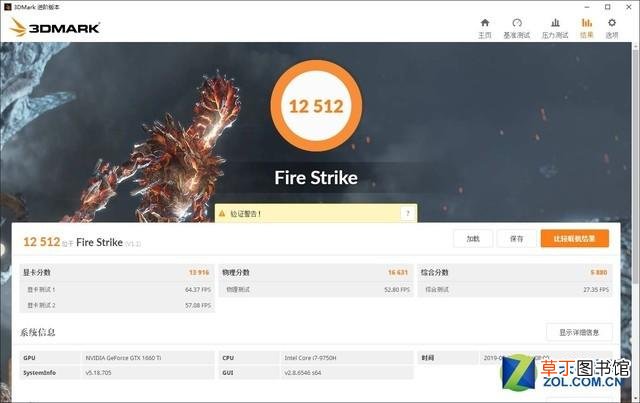Click combined test result 27.35 FPS
Image resolution: width=640 pixels, height=403 pixels.
(x=596, y=289)
